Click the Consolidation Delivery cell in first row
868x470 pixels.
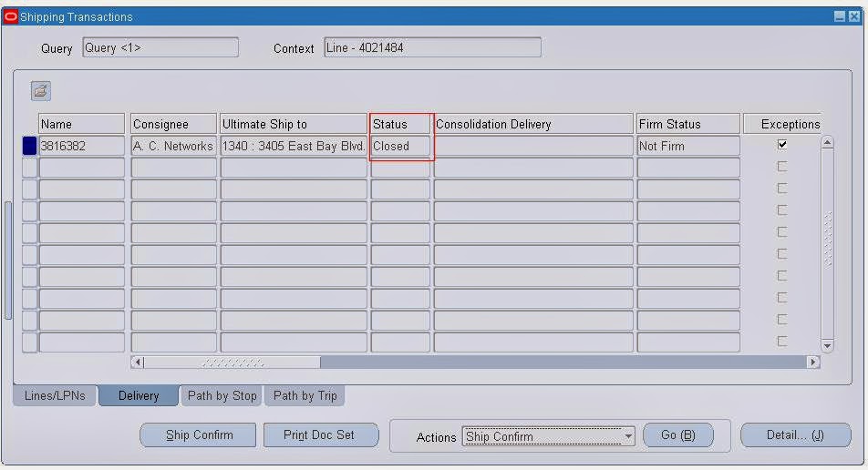coord(533,146)
